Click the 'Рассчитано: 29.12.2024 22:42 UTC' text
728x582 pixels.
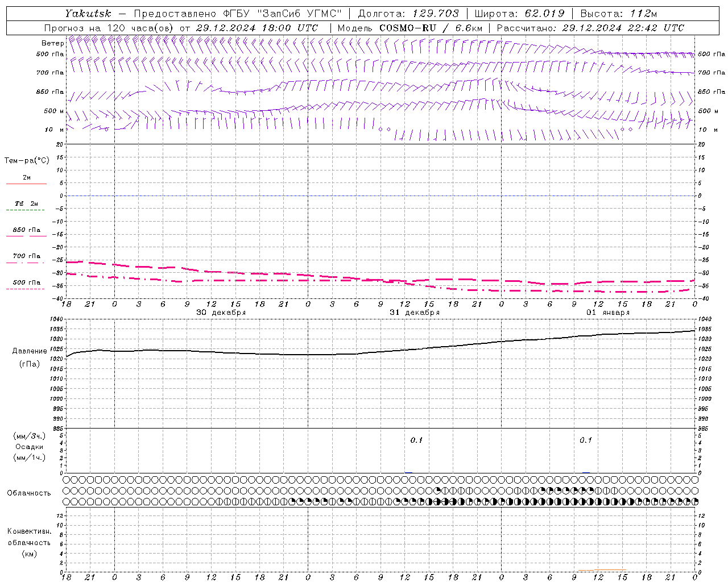[x=590, y=28]
